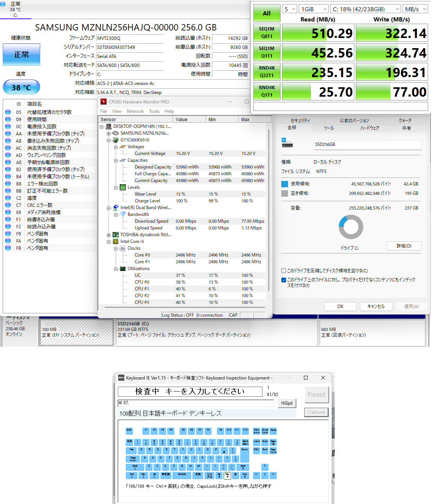Click the G71C000K6510 battery icon

click(116, 140)
